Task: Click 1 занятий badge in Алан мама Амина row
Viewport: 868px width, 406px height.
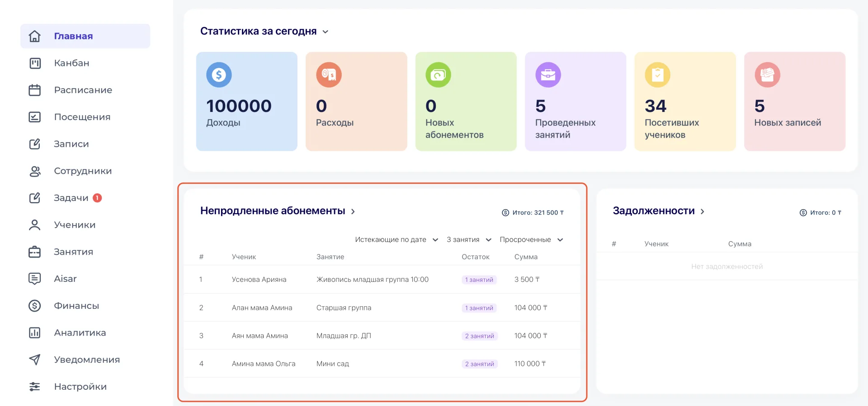Action: tap(479, 308)
